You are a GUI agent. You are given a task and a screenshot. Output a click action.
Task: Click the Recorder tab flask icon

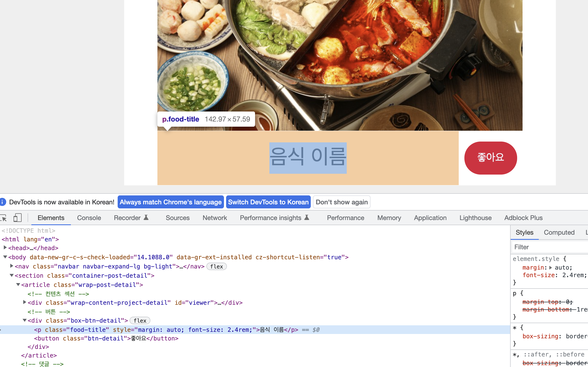(x=146, y=217)
